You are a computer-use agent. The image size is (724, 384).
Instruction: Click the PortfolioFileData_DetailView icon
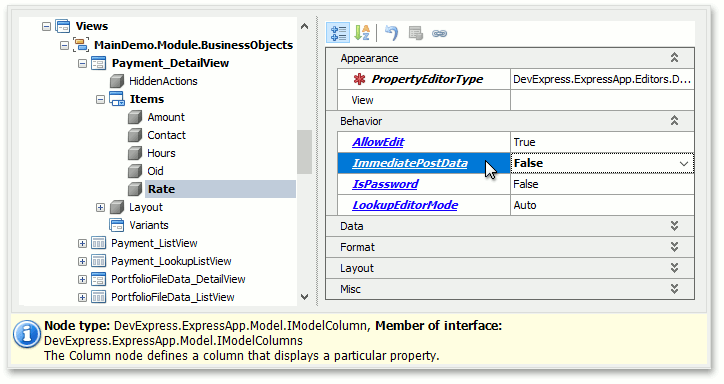click(x=98, y=279)
